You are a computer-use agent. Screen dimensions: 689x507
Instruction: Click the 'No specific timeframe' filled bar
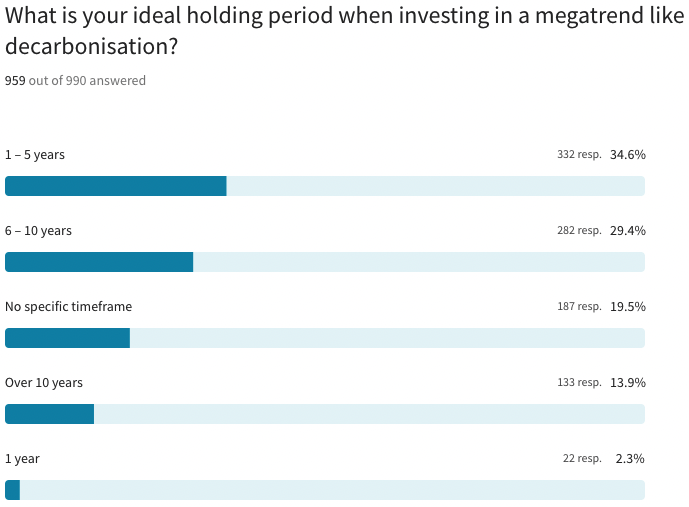point(67,338)
